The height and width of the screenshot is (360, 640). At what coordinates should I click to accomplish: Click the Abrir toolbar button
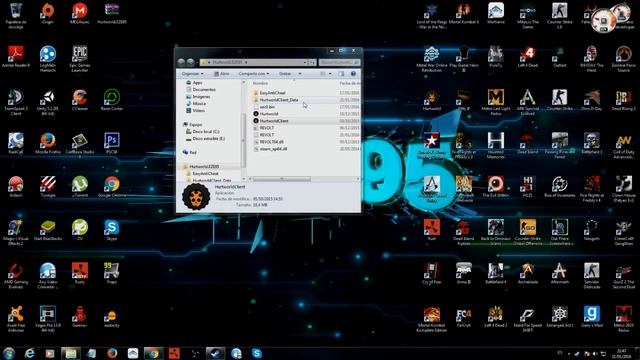tap(222, 73)
